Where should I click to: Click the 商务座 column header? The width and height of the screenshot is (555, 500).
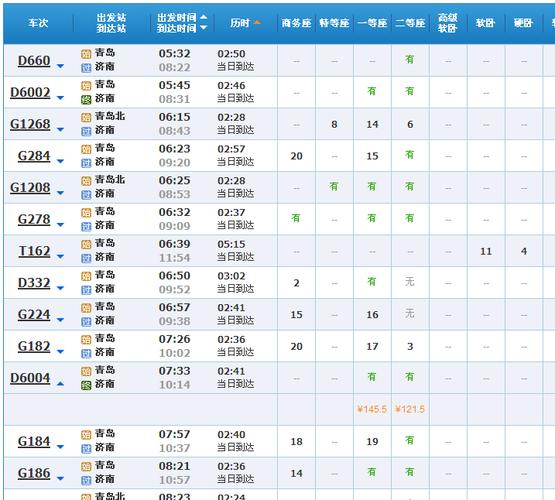tap(296, 23)
